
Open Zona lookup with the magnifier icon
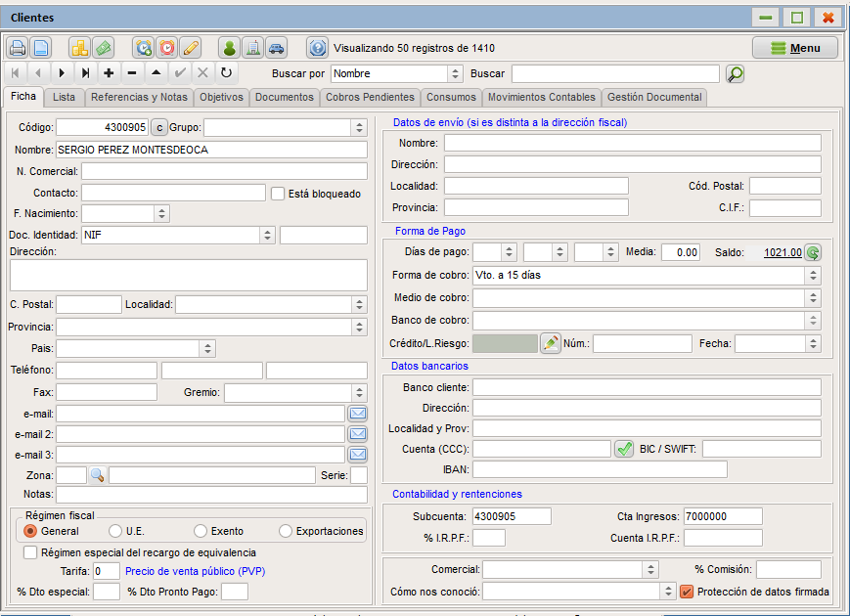[x=98, y=475]
